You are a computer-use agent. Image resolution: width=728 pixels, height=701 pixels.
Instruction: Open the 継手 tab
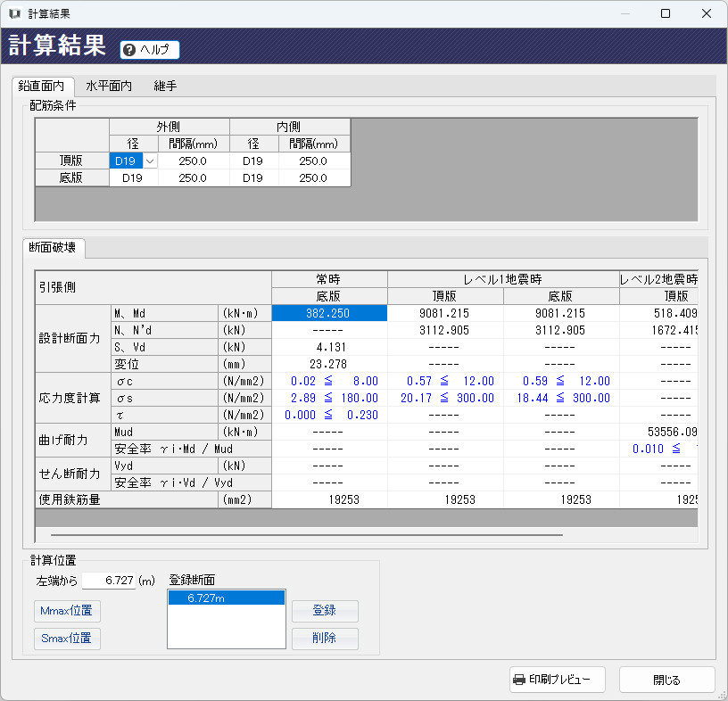click(x=165, y=86)
